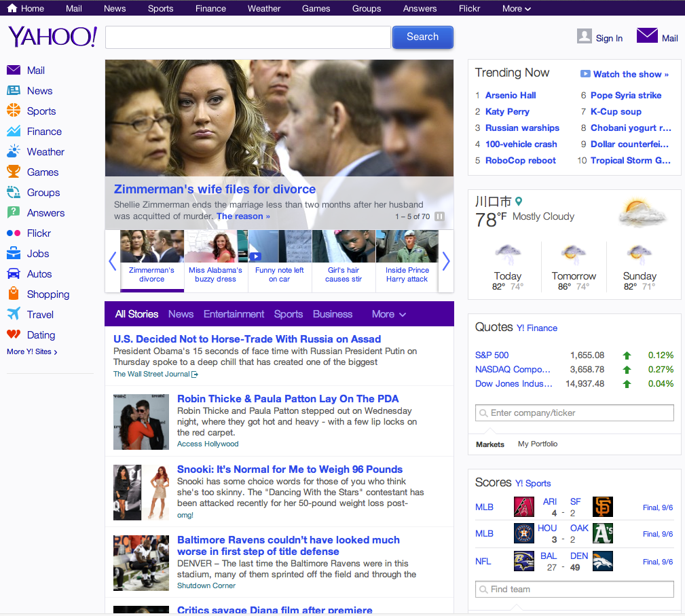Click the Denver Broncos team logo
The image size is (685, 616).
pyautogui.click(x=602, y=561)
